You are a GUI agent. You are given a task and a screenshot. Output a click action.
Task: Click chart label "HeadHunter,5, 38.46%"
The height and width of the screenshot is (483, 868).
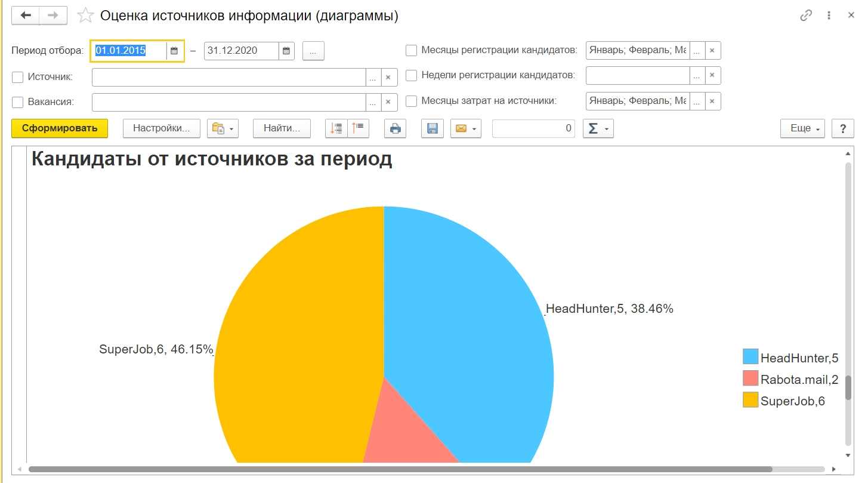610,309
